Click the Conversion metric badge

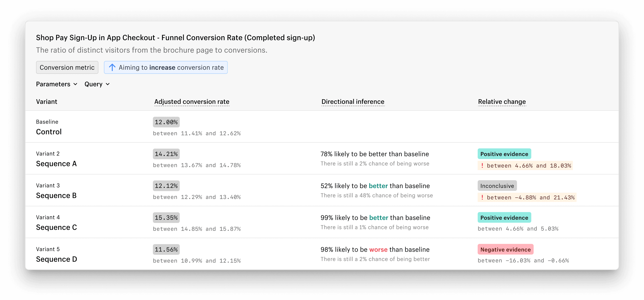pyautogui.click(x=67, y=67)
